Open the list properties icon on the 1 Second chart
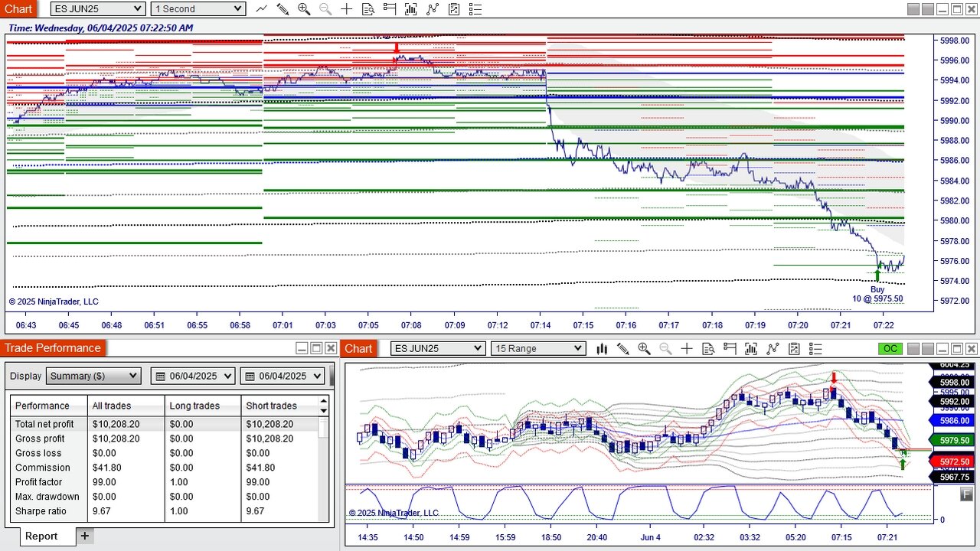The height and width of the screenshot is (551, 980). (475, 9)
